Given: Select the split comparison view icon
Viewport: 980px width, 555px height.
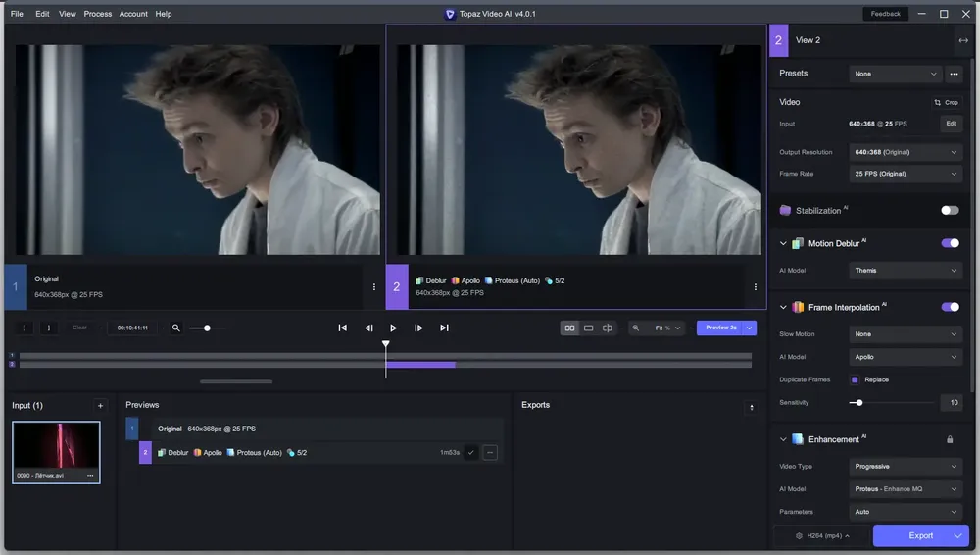Looking at the screenshot, I should 607,328.
